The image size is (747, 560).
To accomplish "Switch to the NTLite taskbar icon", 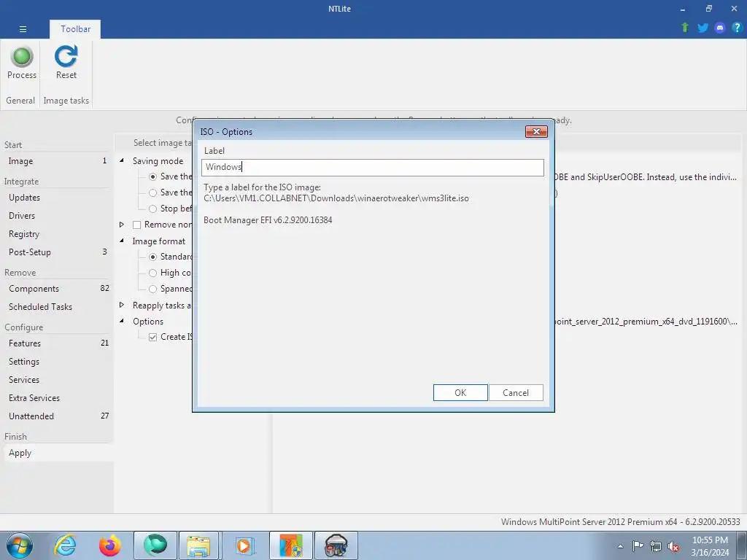I will [x=291, y=545].
